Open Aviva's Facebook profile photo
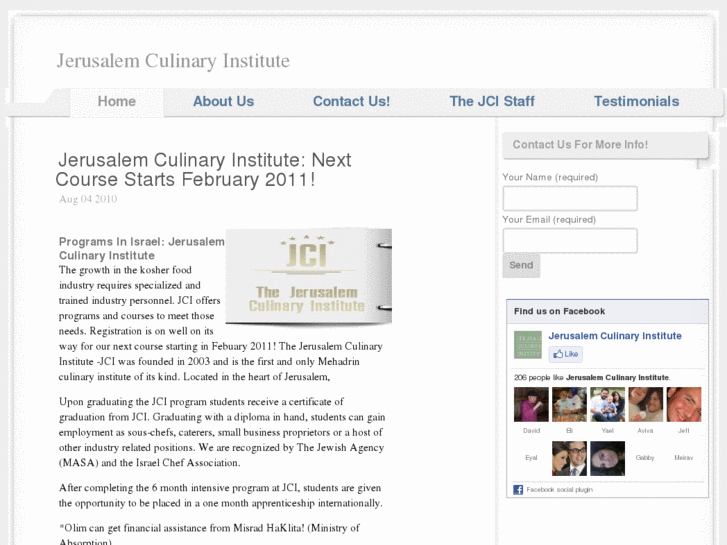This screenshot has height=545, width=727. click(x=646, y=404)
